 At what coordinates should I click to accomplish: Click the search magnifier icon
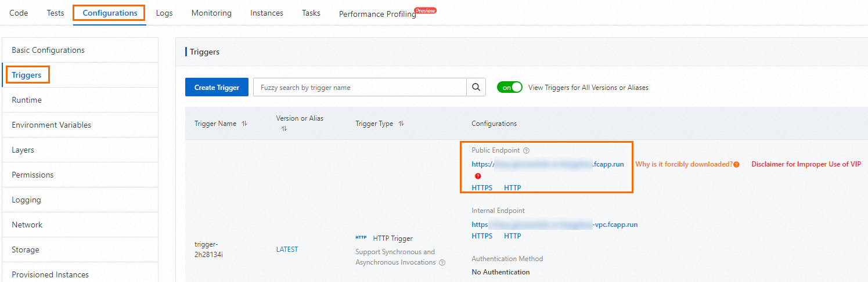coord(476,88)
